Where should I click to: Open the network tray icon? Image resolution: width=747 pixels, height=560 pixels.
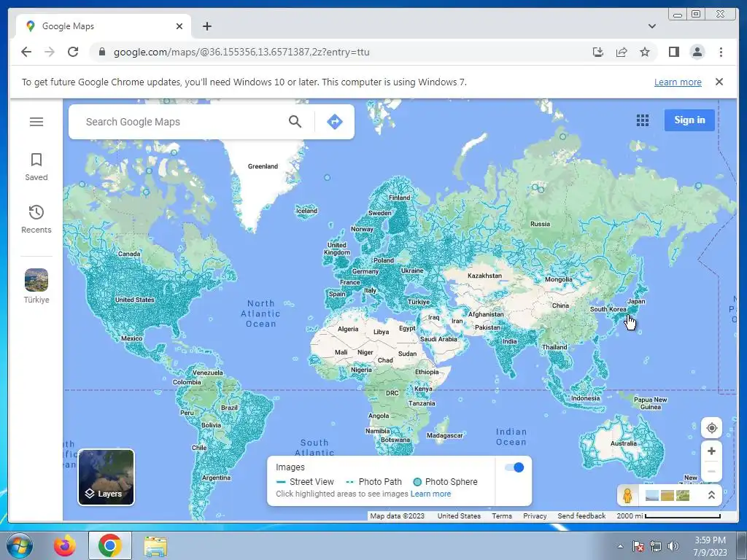pyautogui.click(x=656, y=546)
